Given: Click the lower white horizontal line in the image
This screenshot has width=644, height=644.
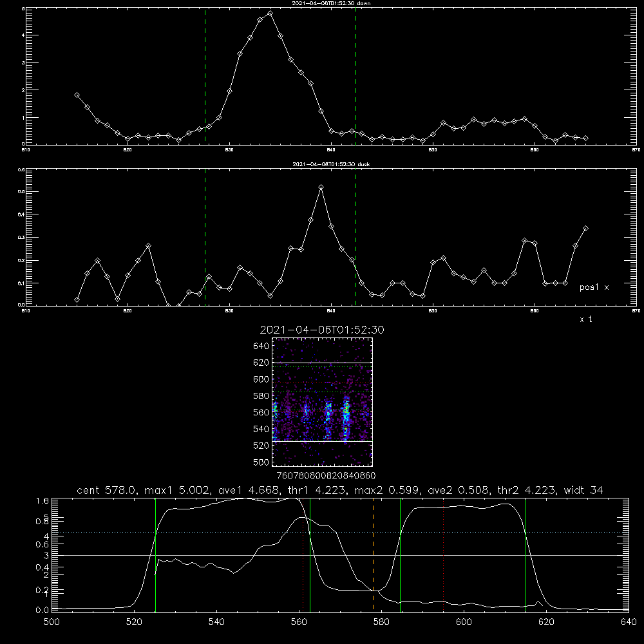Looking at the screenshot, I should [322, 441].
